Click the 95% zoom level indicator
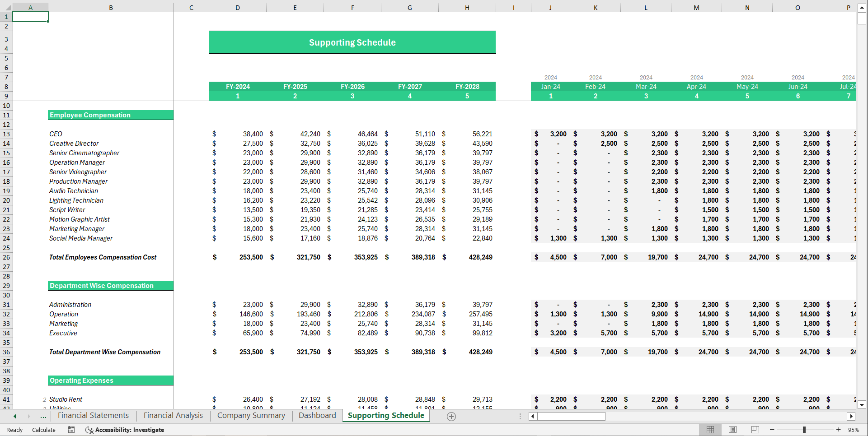Viewport: 868px width, 436px height. point(854,430)
